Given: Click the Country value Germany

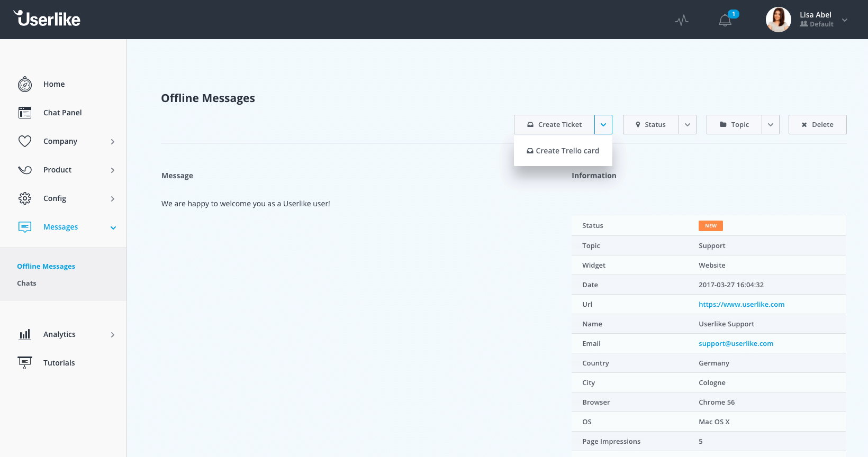Looking at the screenshot, I should (x=714, y=363).
